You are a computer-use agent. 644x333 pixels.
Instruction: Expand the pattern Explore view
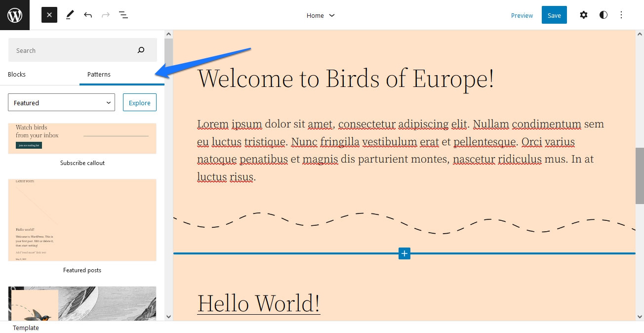coord(139,102)
